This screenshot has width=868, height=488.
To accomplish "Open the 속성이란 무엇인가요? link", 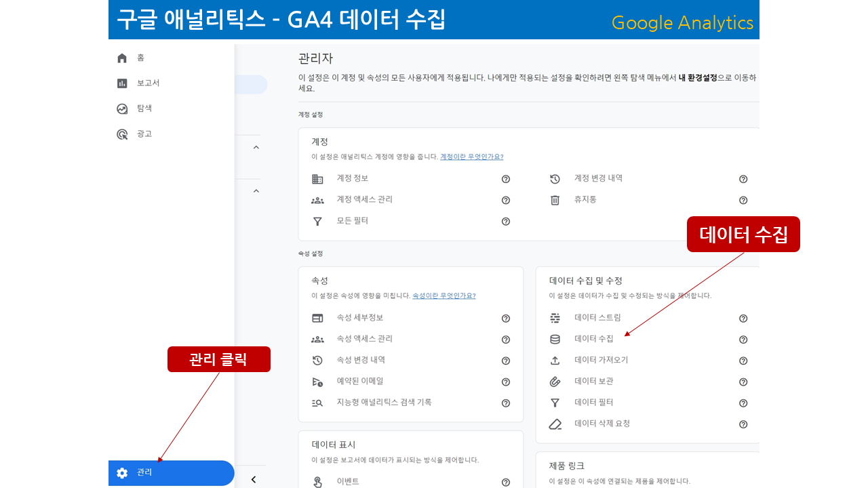I will pyautogui.click(x=443, y=296).
